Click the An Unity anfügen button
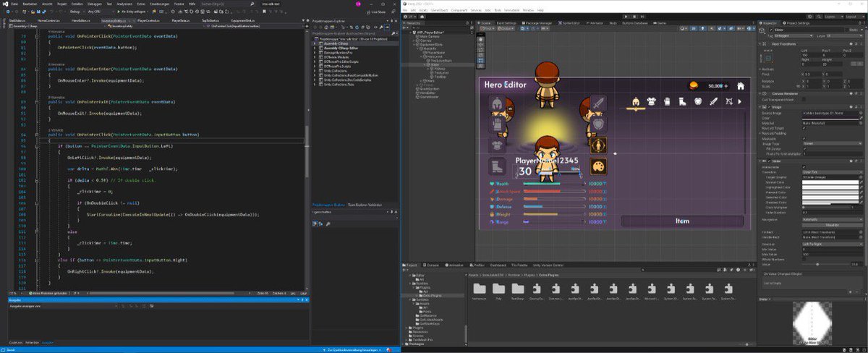This screenshot has width=868, height=353. 133,12
